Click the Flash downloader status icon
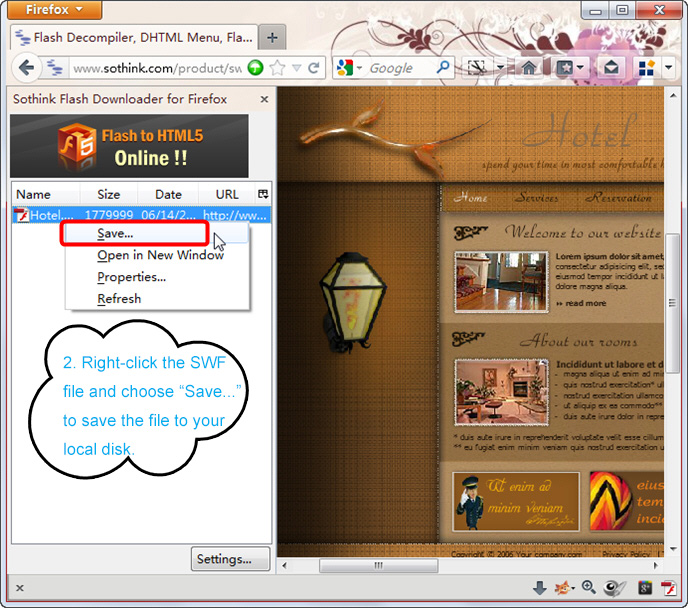Viewport: 688px width, 608px height. (x=669, y=588)
